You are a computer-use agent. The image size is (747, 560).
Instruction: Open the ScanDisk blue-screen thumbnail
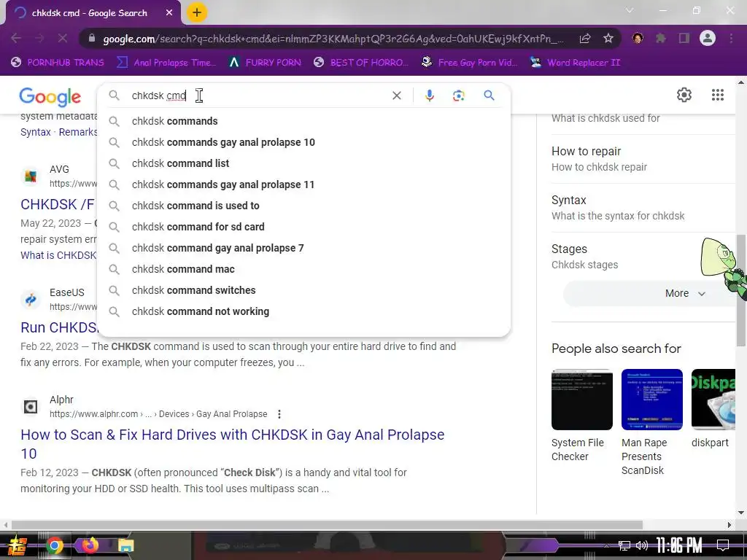coord(651,400)
